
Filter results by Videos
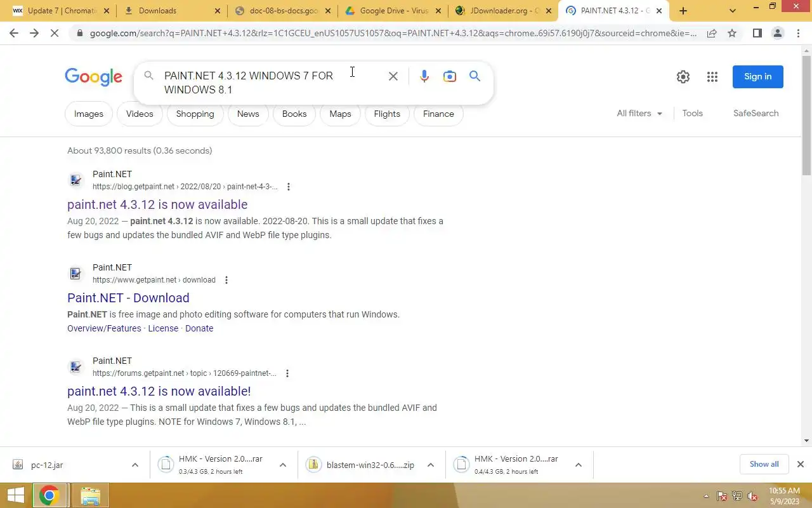pos(140,114)
